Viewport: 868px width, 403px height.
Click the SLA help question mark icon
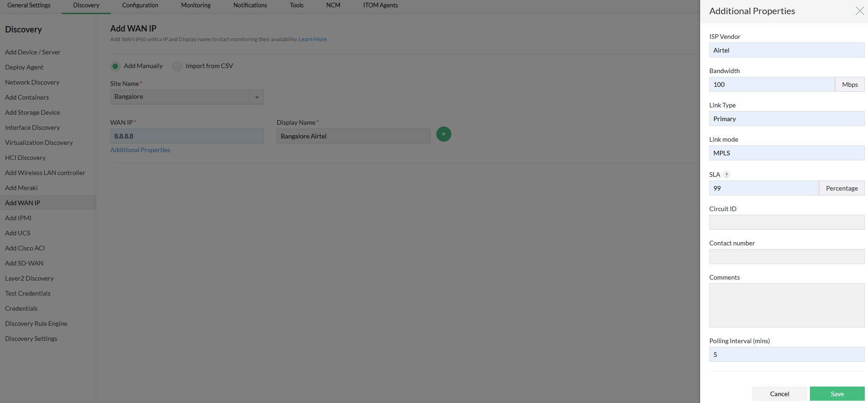(x=726, y=175)
